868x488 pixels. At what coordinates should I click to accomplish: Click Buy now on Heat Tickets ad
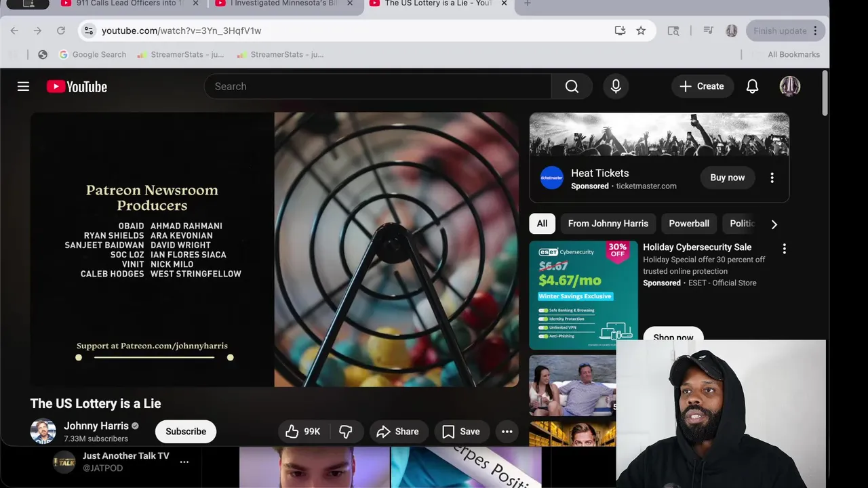click(x=727, y=178)
